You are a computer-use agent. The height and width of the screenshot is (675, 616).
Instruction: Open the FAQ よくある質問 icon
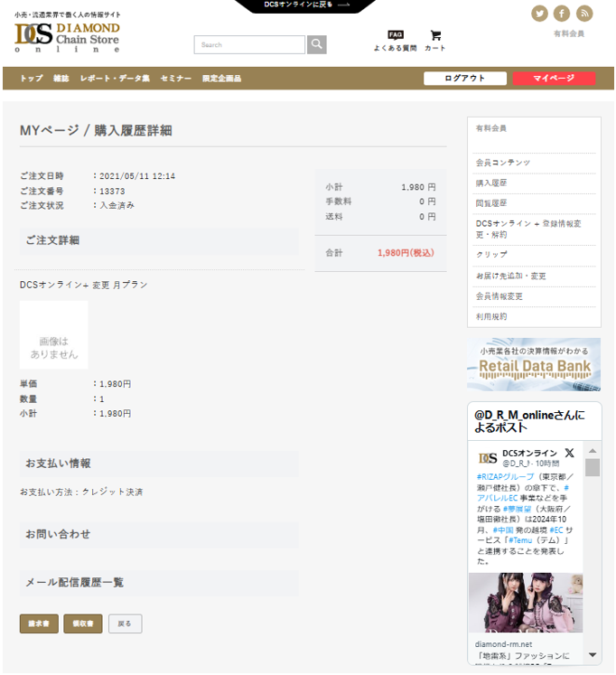click(x=396, y=40)
